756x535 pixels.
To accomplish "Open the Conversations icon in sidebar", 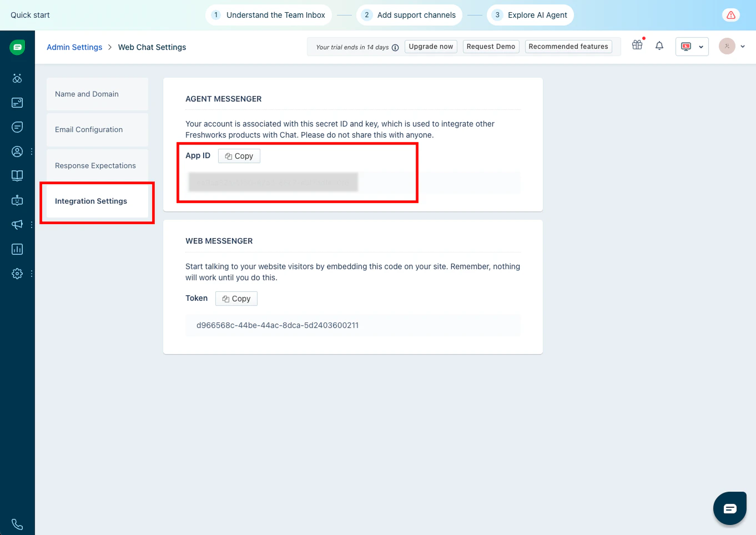I will 17,127.
